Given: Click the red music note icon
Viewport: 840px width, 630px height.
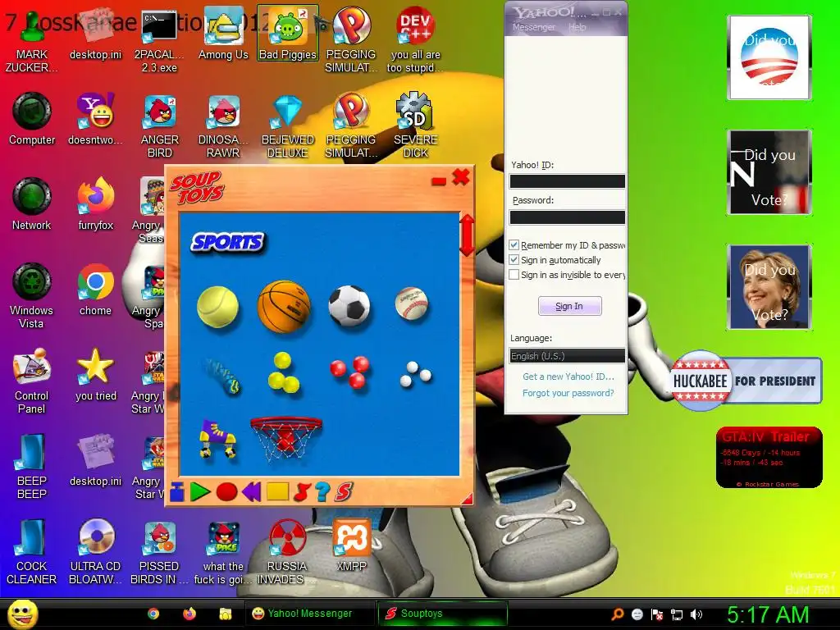Looking at the screenshot, I should (x=302, y=492).
